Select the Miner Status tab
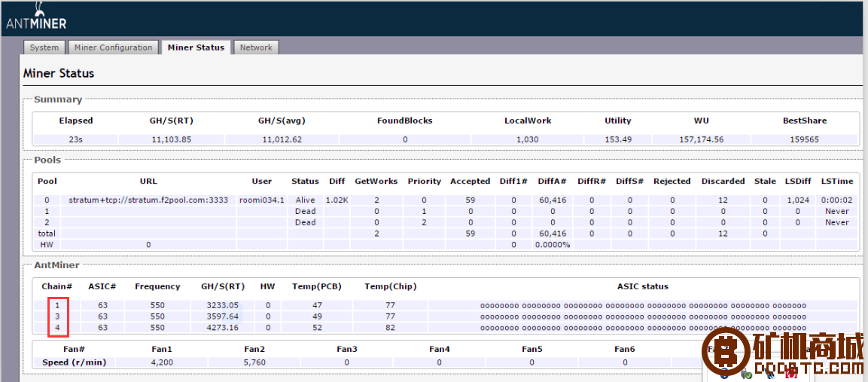Screen dimensions: 868x382 (196, 47)
